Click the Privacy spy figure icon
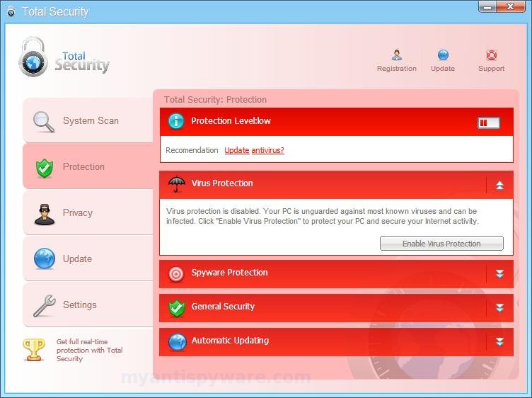This screenshot has height=398, width=532. (45, 215)
